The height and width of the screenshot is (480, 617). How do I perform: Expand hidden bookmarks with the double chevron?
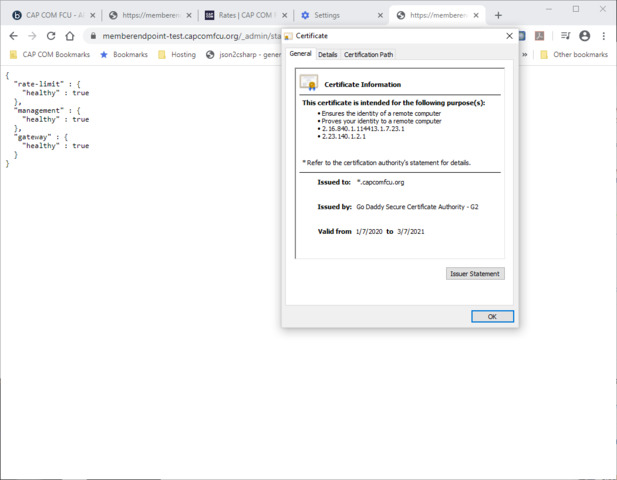click(x=525, y=55)
